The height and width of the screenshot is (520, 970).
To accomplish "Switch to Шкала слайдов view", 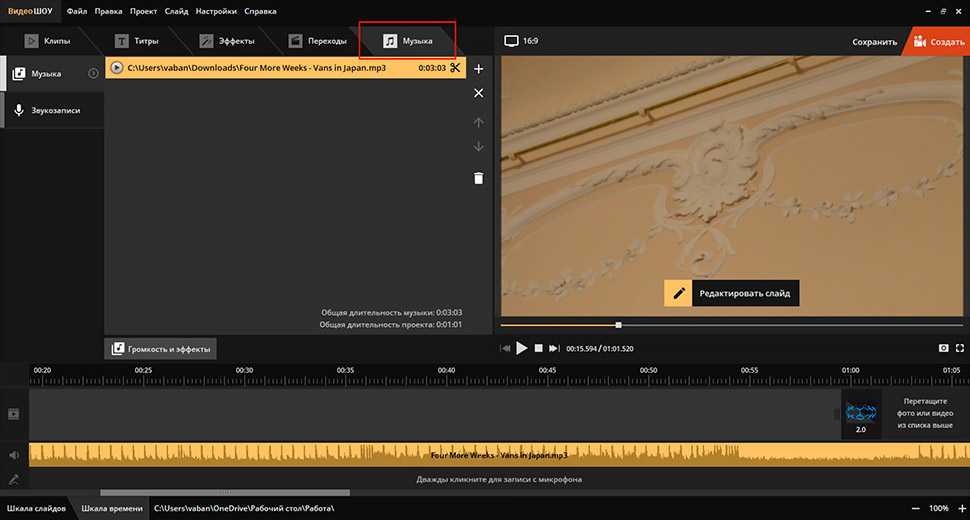I will 36,509.
